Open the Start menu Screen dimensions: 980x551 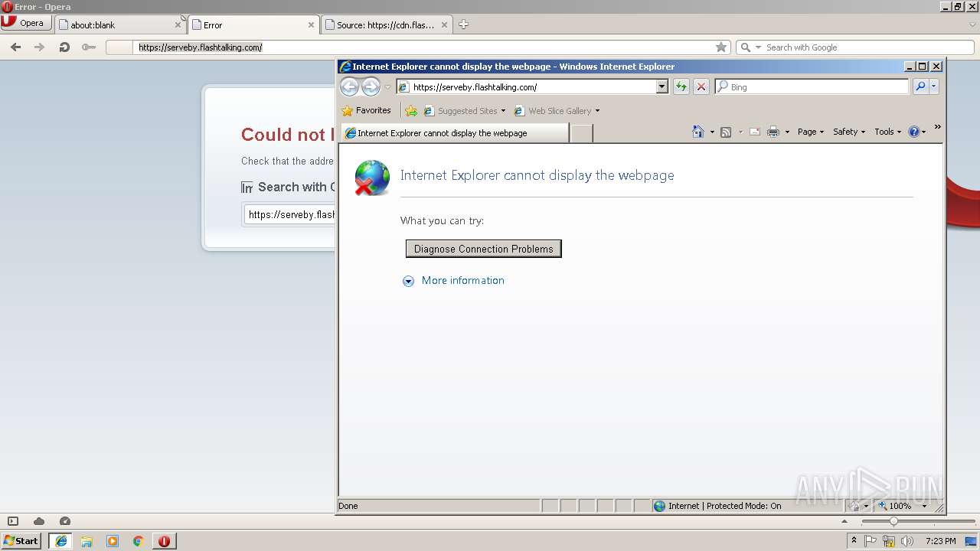21,540
